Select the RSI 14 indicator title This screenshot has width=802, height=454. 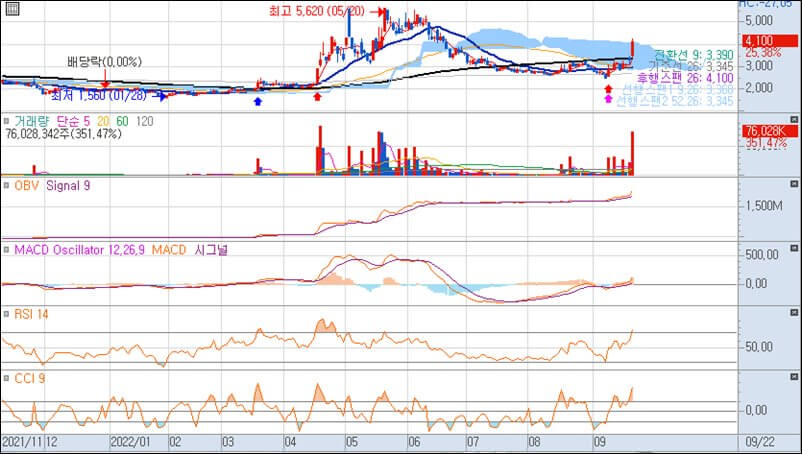coord(31,314)
